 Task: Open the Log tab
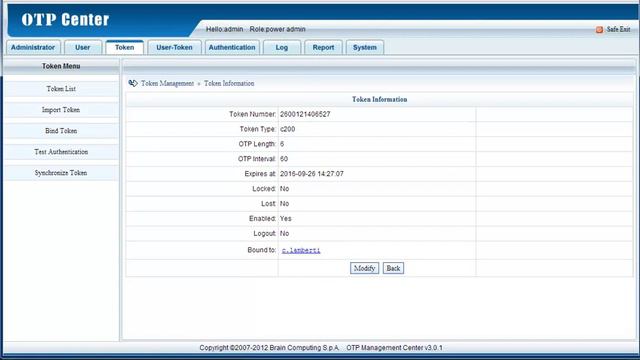tap(282, 47)
